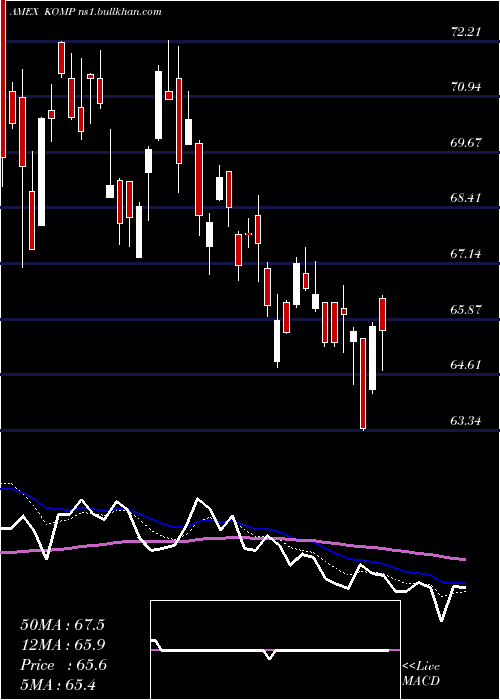The width and height of the screenshot is (500, 700).
Task: Click the 12MA : 65.9 readout
Action: (63, 645)
